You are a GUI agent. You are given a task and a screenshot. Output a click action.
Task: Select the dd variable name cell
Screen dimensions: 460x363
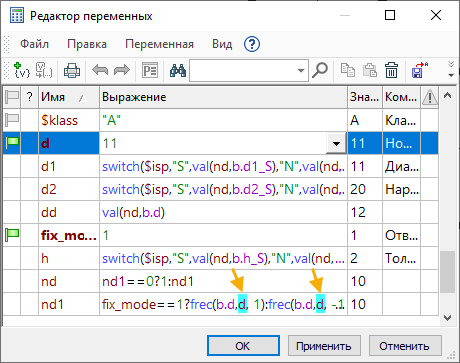click(69, 212)
